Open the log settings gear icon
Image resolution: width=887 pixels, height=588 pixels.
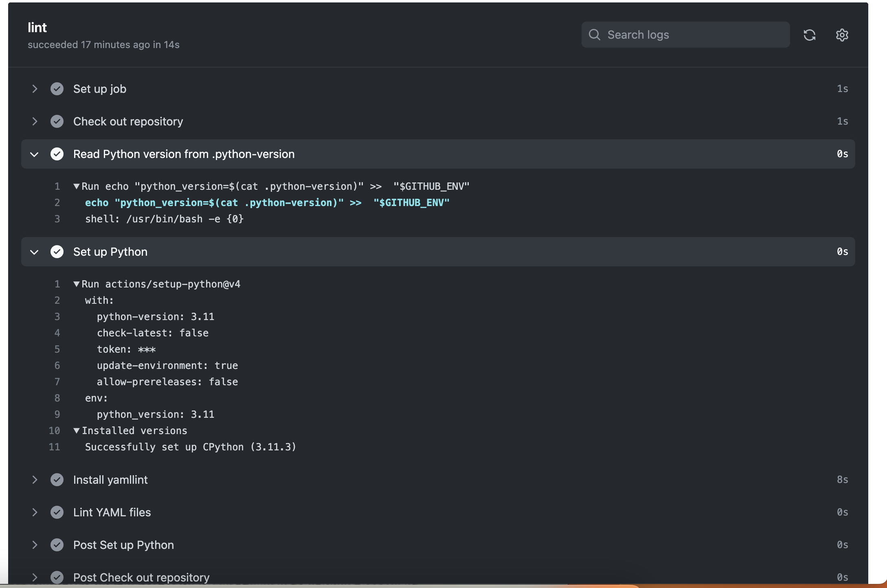[842, 35]
